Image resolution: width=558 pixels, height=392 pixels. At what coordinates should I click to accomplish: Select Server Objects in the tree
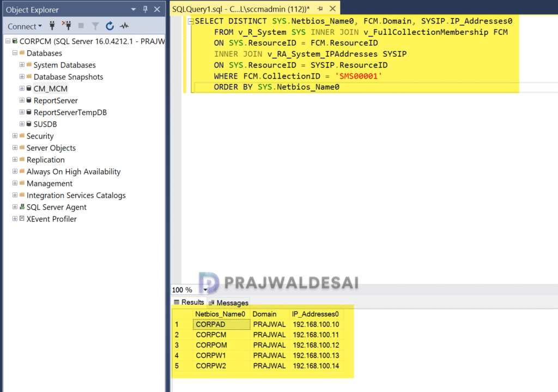[x=51, y=148]
